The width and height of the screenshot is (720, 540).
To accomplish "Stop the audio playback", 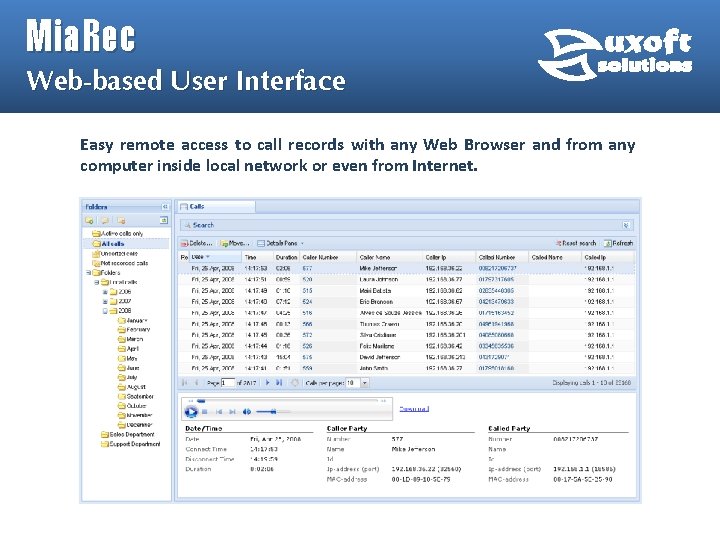I will coord(205,412).
